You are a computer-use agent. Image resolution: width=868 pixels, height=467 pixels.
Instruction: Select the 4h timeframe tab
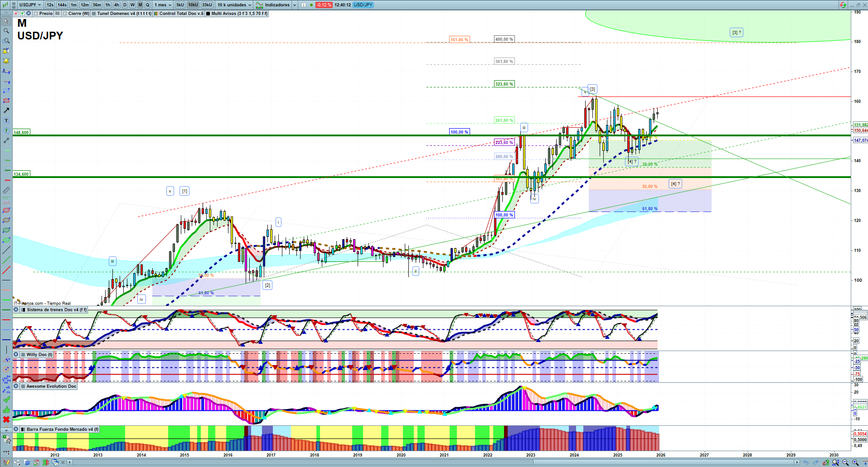click(116, 5)
